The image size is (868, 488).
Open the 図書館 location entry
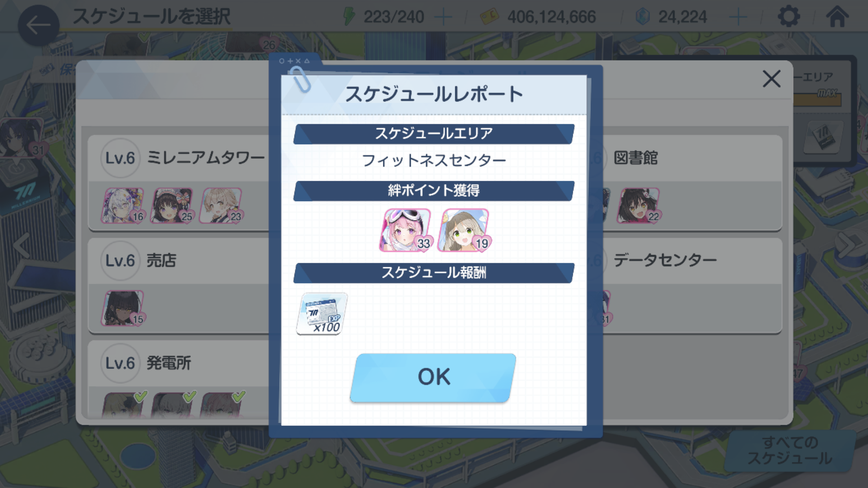[692, 183]
